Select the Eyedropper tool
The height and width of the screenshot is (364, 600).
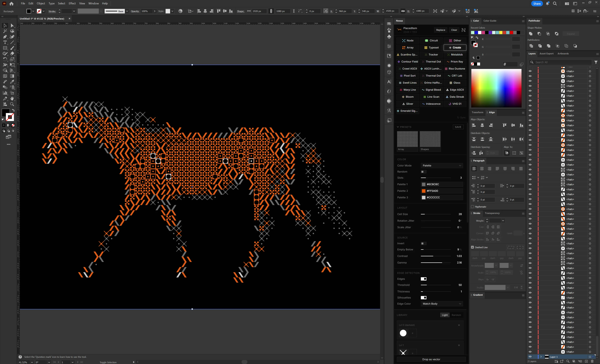coord(12,82)
